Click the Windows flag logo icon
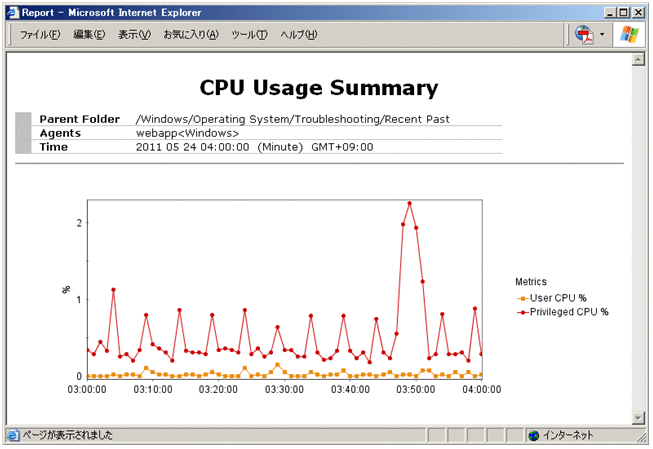The width and height of the screenshot is (653, 449). (629, 35)
